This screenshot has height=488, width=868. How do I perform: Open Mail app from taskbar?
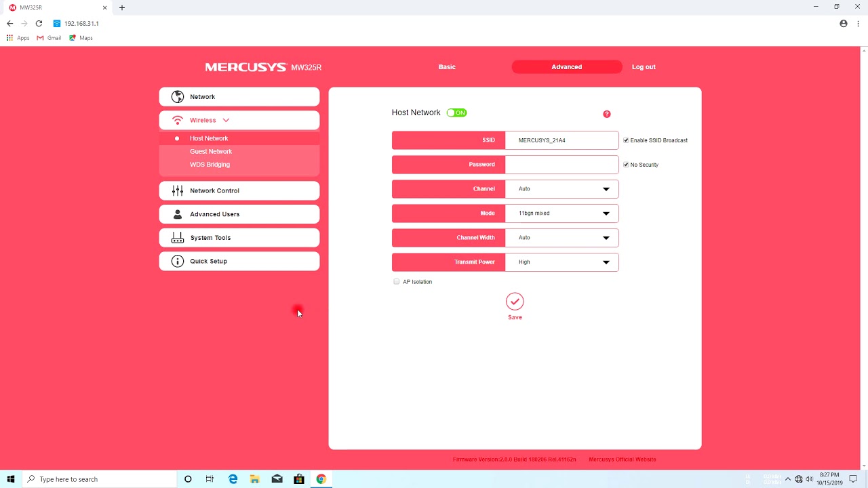[277, 479]
